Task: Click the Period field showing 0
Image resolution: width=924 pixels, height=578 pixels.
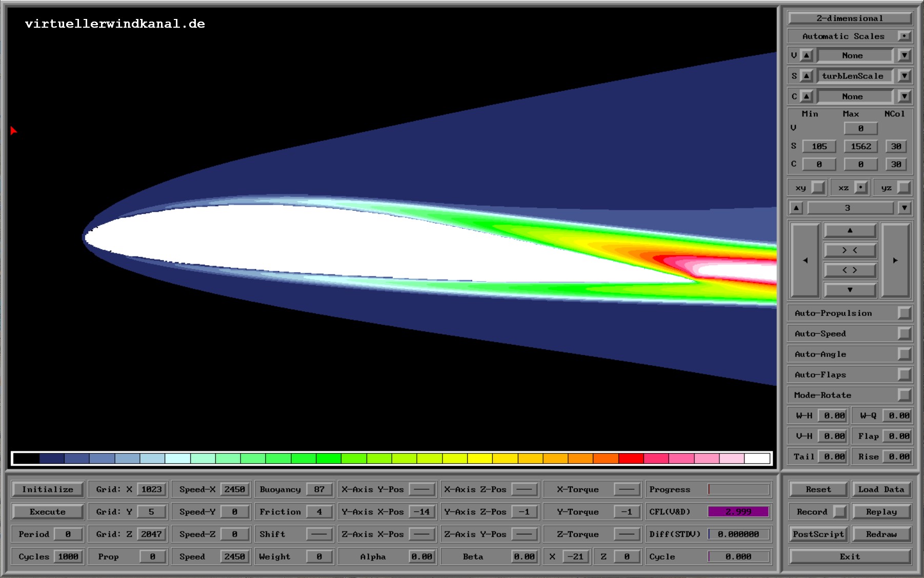Action: pos(68,534)
